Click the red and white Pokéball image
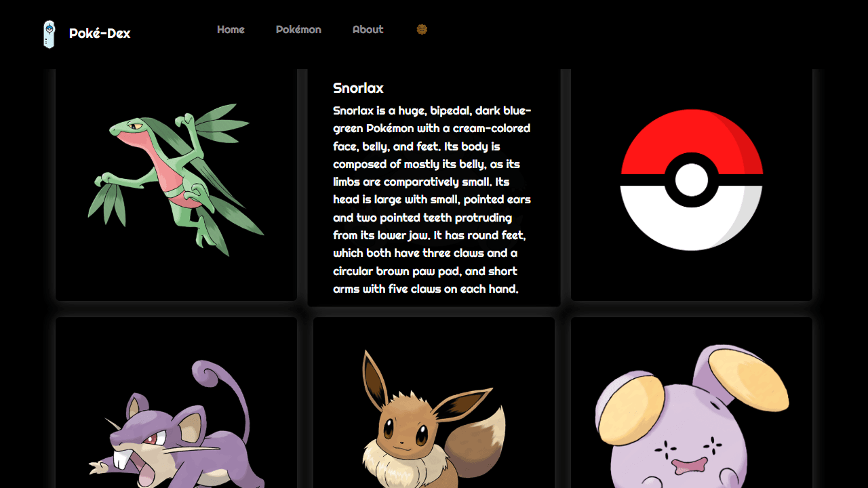The image size is (868, 488). coord(692,180)
